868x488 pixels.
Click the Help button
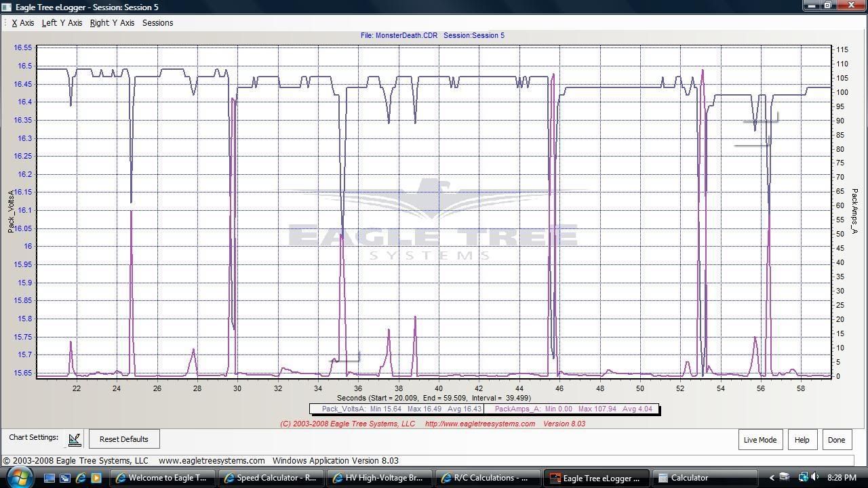point(802,439)
